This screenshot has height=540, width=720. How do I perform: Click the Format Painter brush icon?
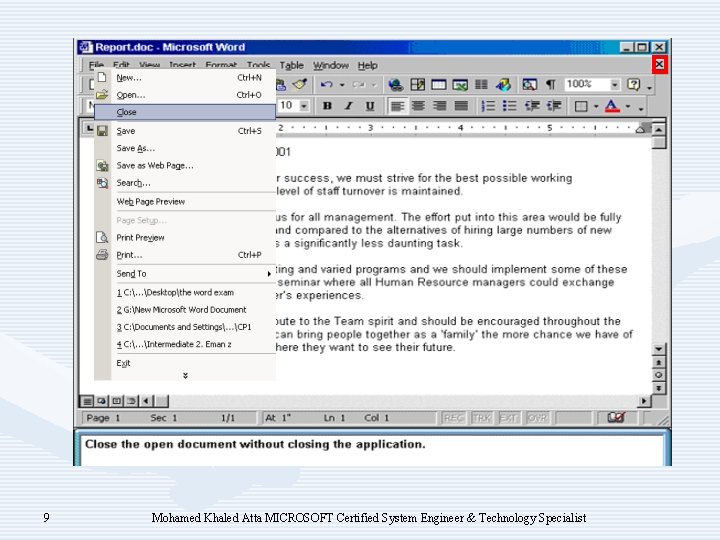coord(300,84)
